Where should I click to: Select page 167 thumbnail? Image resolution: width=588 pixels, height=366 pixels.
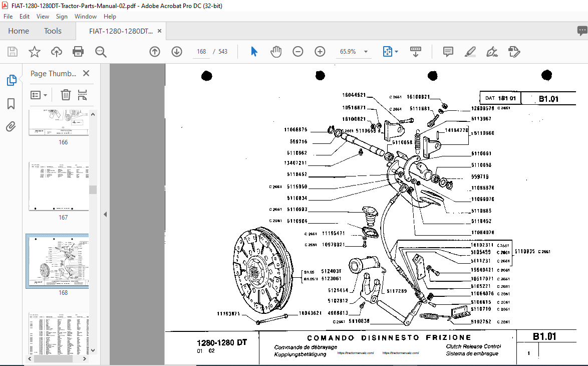(59, 186)
